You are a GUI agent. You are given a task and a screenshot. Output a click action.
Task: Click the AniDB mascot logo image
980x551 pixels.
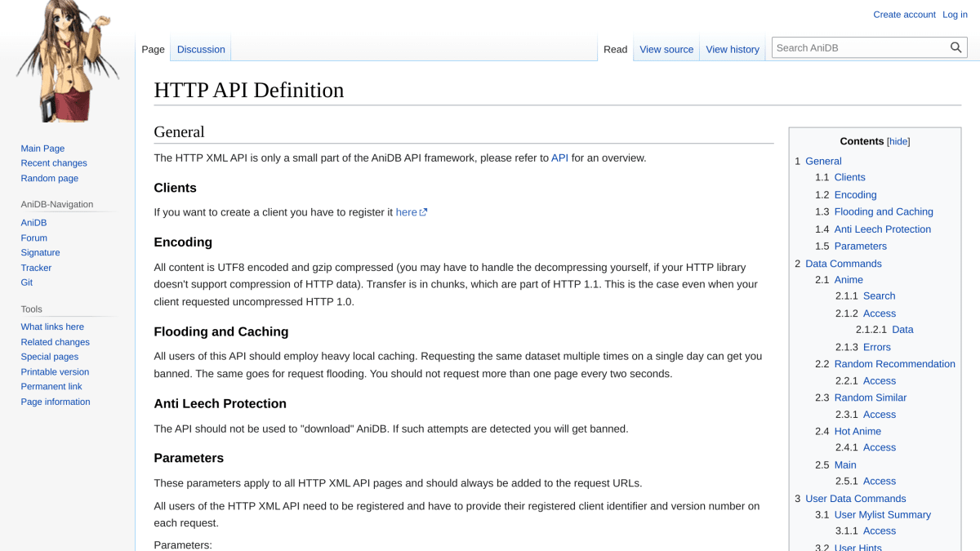67,62
